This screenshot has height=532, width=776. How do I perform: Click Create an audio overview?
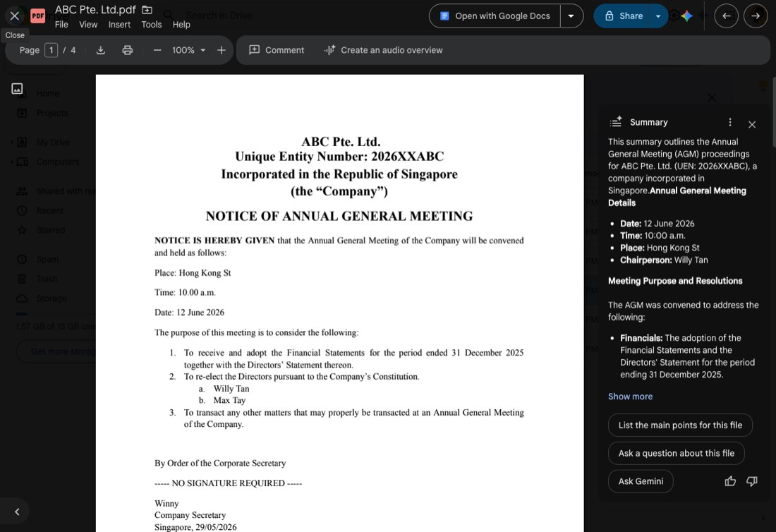[x=383, y=50]
